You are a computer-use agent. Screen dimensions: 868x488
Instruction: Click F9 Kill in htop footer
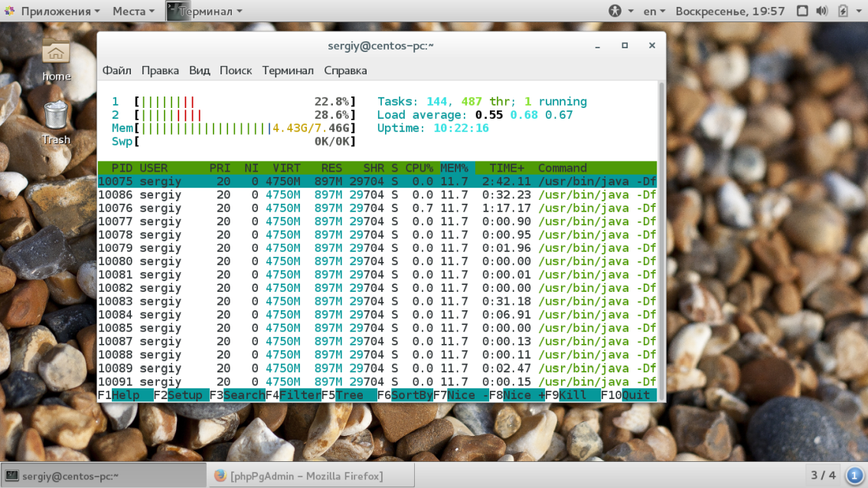572,395
